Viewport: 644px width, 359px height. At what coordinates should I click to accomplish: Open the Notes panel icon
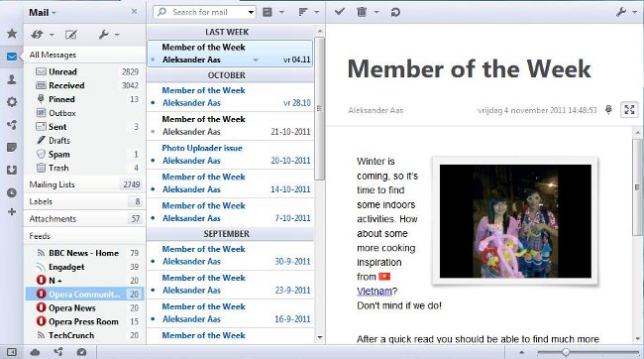(12, 147)
